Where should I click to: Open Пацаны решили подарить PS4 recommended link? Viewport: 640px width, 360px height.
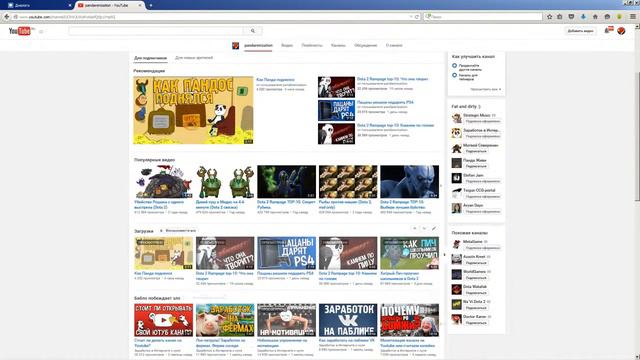(x=385, y=102)
